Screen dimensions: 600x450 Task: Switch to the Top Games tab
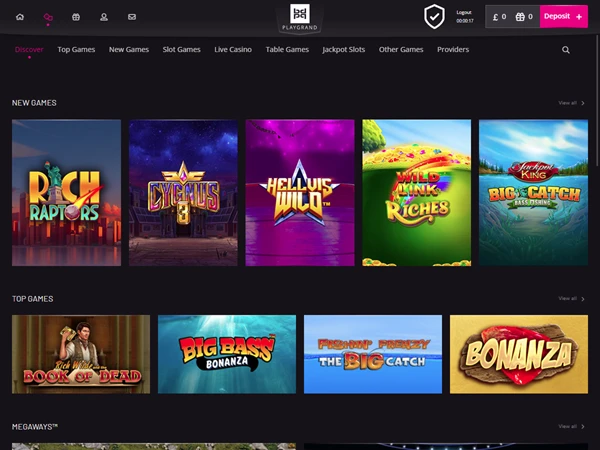(75, 49)
